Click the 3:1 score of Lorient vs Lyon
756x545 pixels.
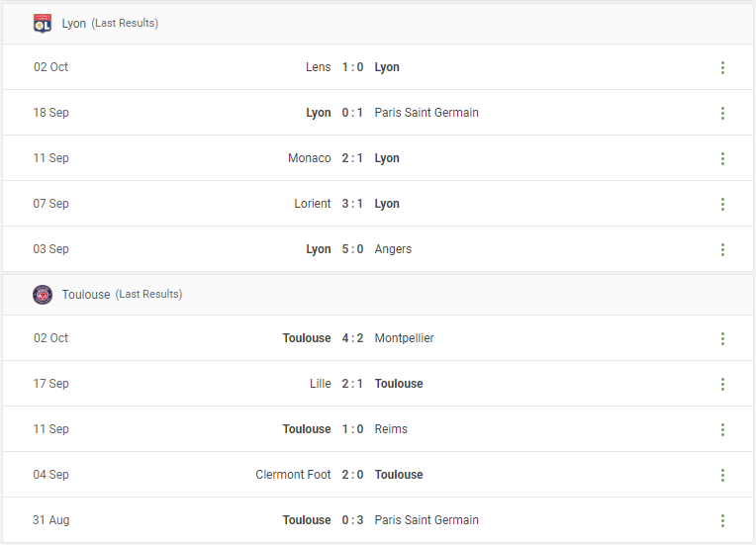(x=352, y=204)
